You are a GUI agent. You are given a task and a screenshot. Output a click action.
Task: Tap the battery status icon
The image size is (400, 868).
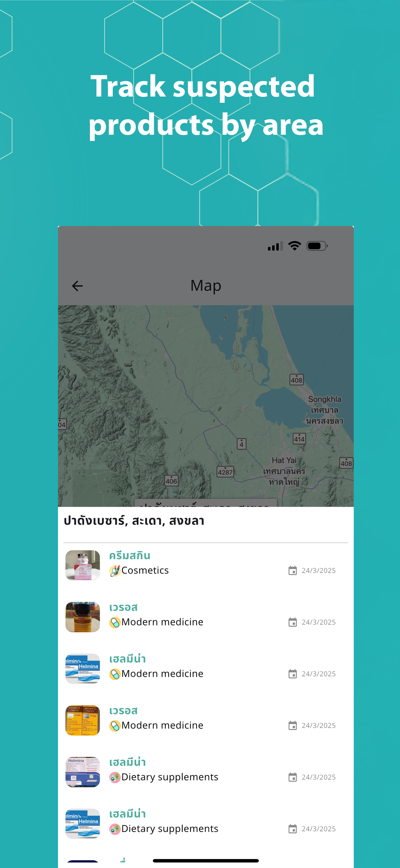point(317,246)
